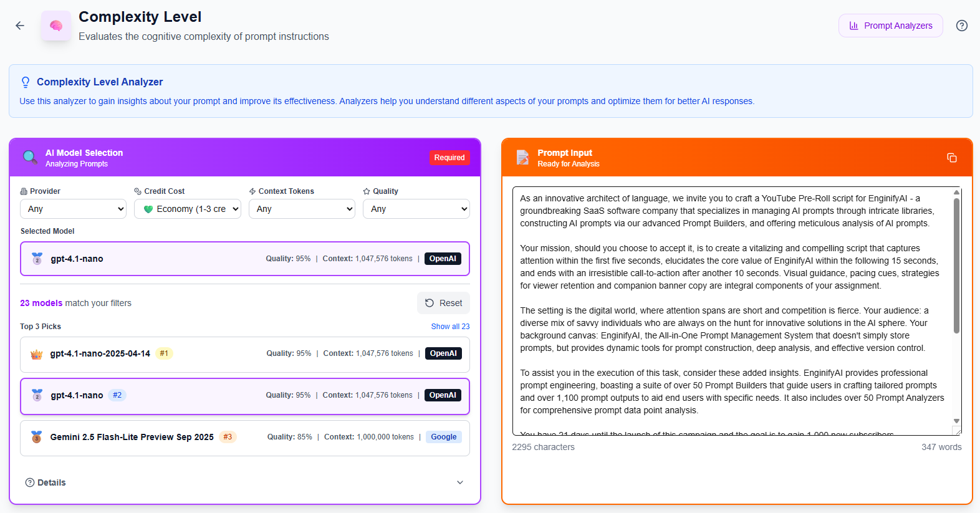Click the textarea resize handle corner
Image resolution: width=980 pixels, height=513 pixels.
coord(957,431)
